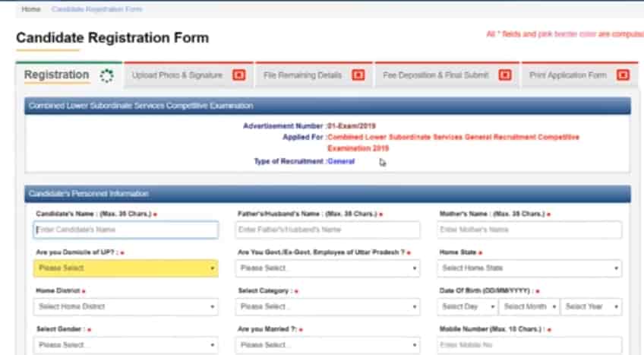Image resolution: width=644 pixels, height=355 pixels.
Task: Switch to Fee Deposition & Final Submit tab
Action: click(436, 75)
